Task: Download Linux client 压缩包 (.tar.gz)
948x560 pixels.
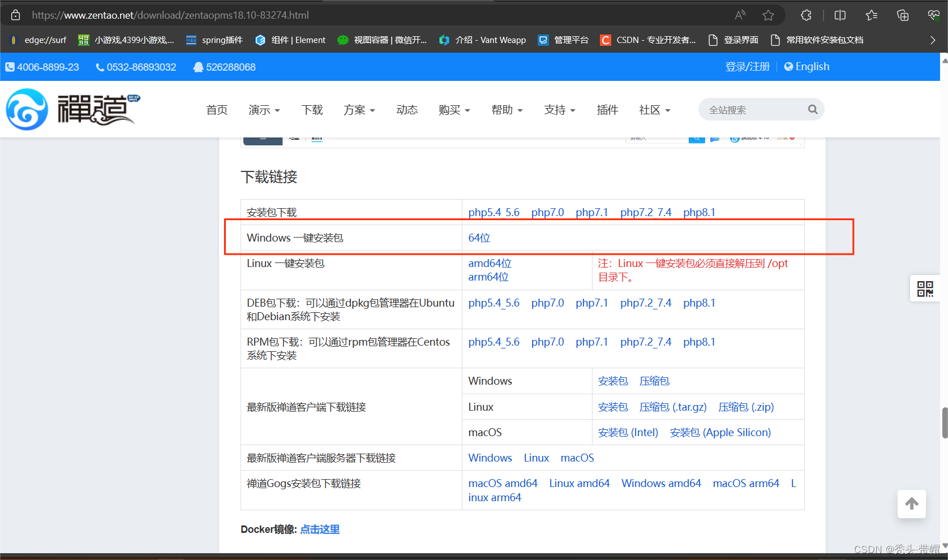Action: tap(673, 407)
